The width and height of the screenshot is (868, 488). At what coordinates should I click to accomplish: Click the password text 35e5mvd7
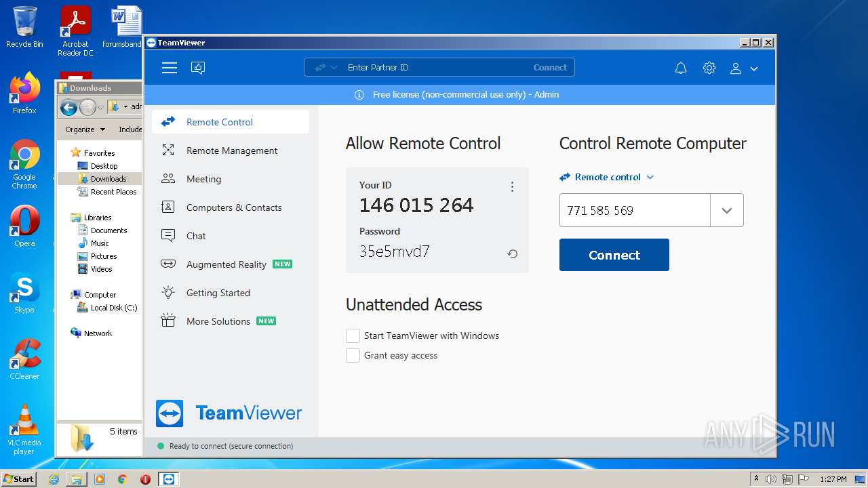pos(395,251)
